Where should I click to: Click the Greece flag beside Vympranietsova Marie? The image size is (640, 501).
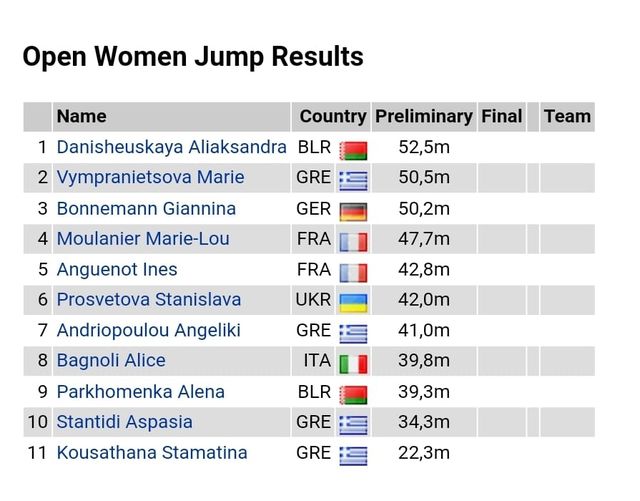pos(353,180)
